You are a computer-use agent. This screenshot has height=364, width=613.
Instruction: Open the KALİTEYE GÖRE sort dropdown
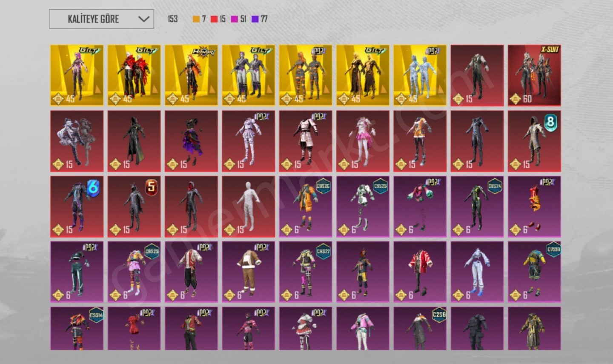[x=101, y=19]
